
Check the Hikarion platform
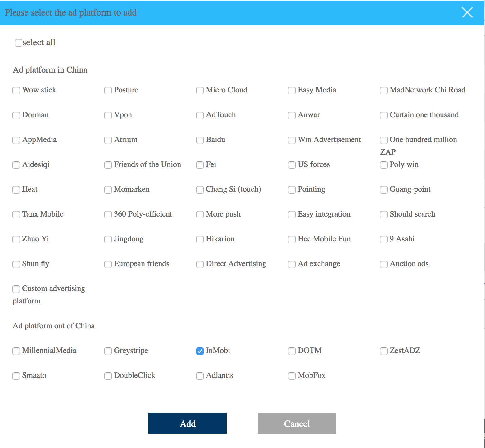point(200,240)
